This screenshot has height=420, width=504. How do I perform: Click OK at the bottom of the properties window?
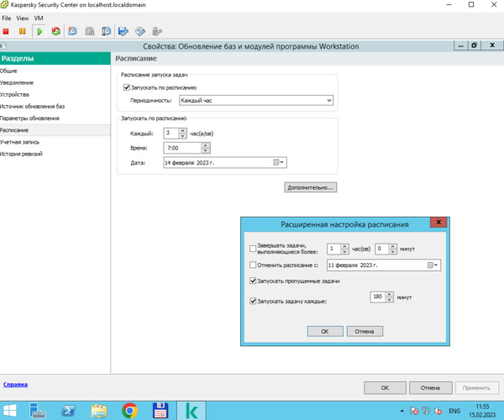point(385,388)
